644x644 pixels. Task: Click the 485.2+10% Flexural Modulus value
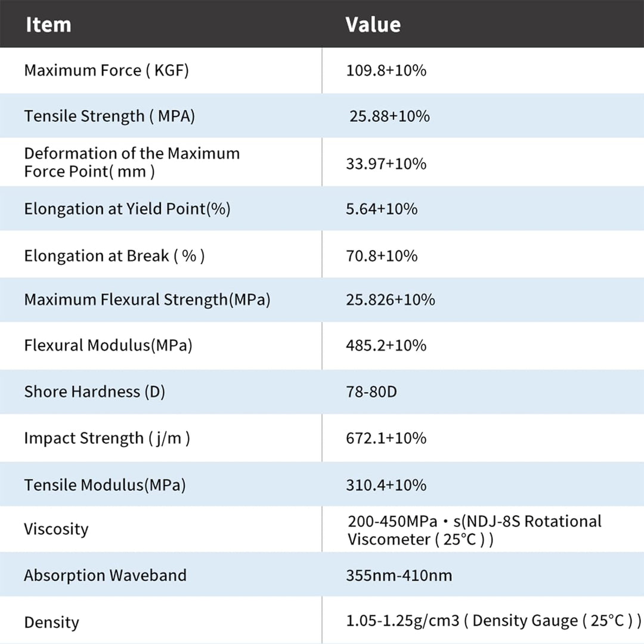(x=386, y=345)
